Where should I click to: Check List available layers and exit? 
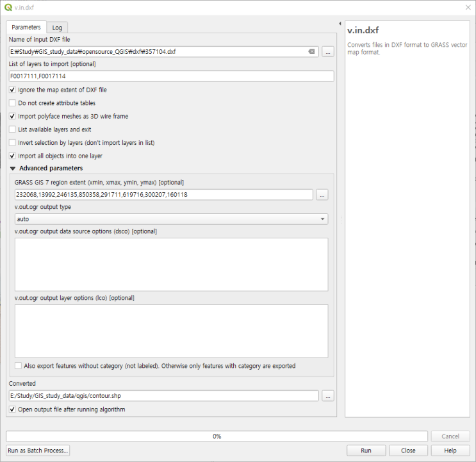pos(12,129)
